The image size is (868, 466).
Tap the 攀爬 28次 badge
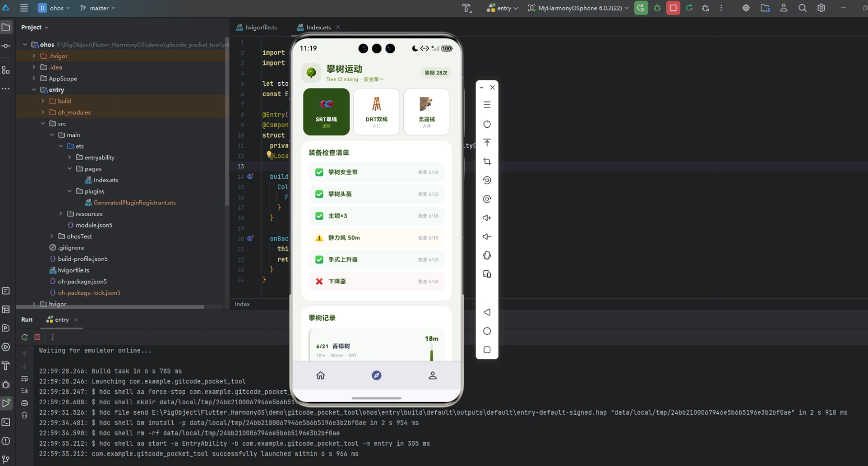coord(436,73)
